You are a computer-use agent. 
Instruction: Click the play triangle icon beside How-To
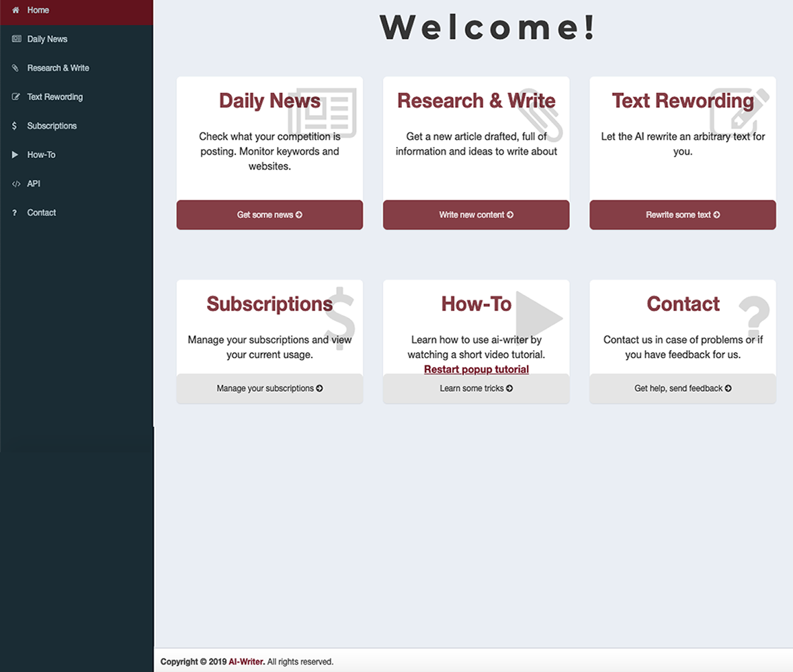pyautogui.click(x=15, y=155)
